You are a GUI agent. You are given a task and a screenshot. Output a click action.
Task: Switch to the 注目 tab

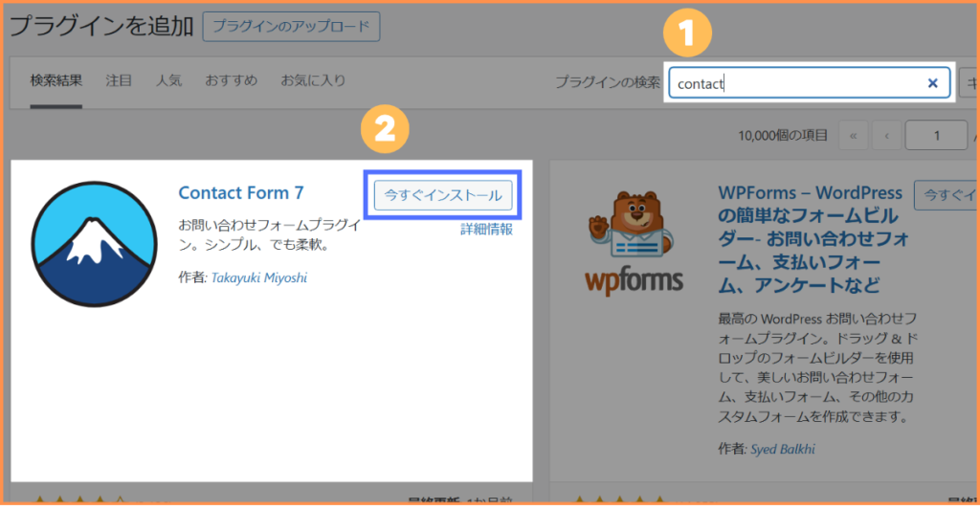click(x=119, y=80)
